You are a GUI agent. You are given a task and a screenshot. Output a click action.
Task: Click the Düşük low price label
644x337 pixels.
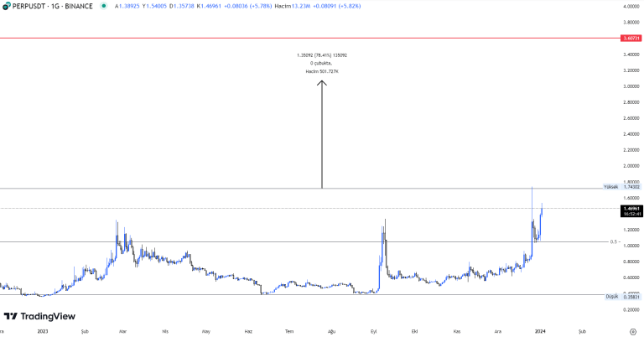coord(612,296)
